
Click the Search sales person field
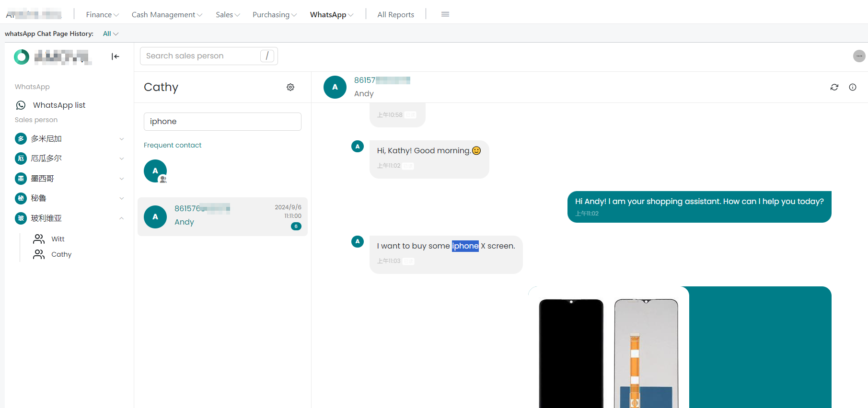point(202,56)
